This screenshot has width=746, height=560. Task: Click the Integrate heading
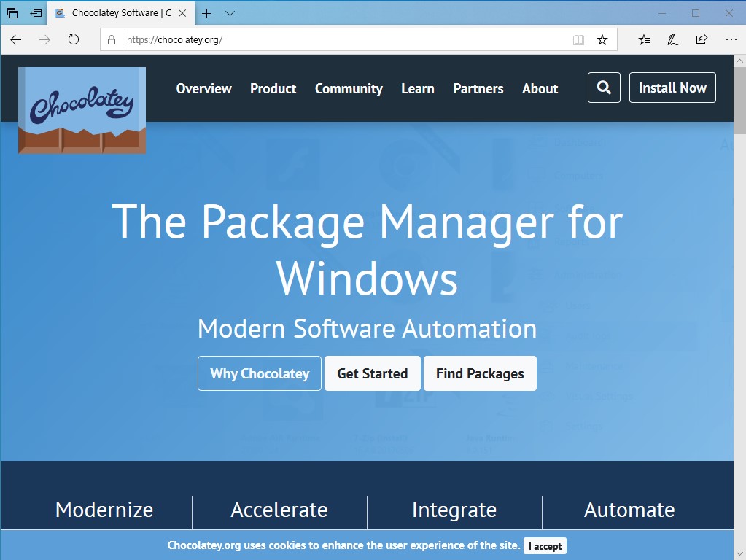point(454,510)
